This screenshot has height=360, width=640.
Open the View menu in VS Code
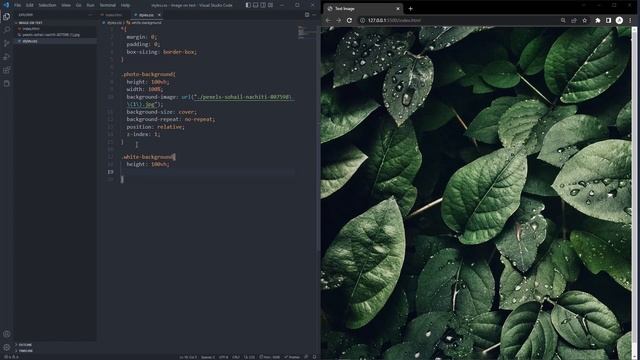point(66,5)
